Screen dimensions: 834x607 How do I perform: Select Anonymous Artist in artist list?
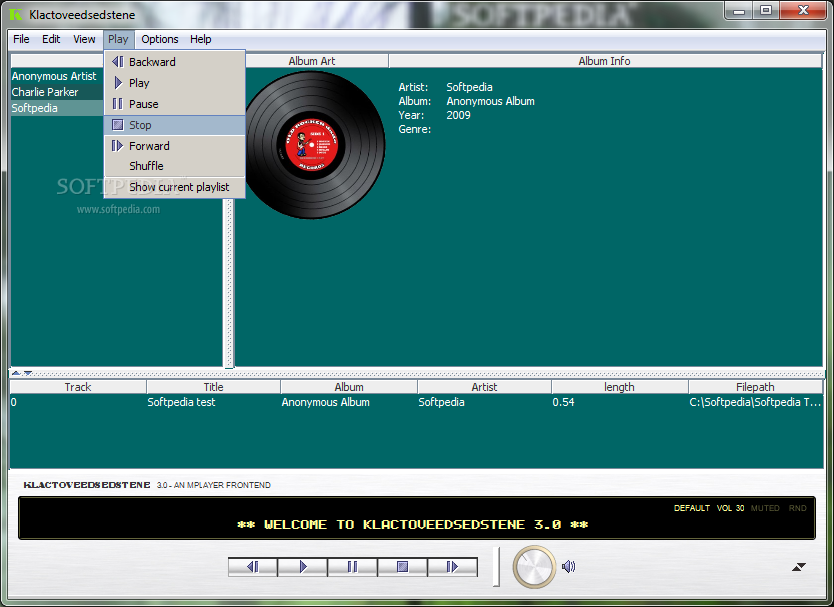tap(57, 76)
